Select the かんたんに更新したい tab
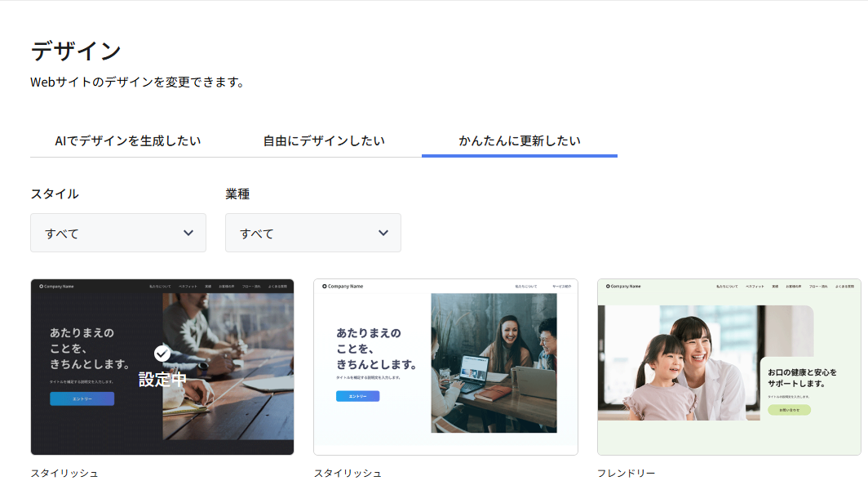This screenshot has height=503, width=868. 519,140
